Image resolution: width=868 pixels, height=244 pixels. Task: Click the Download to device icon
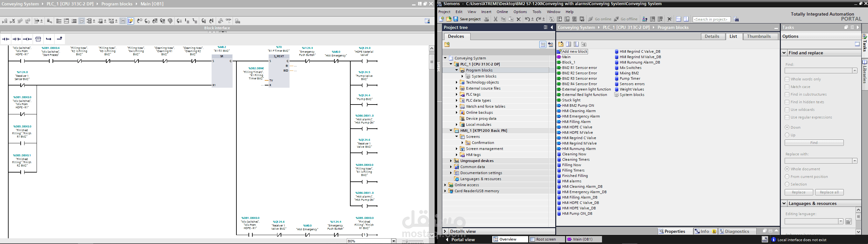[559, 19]
